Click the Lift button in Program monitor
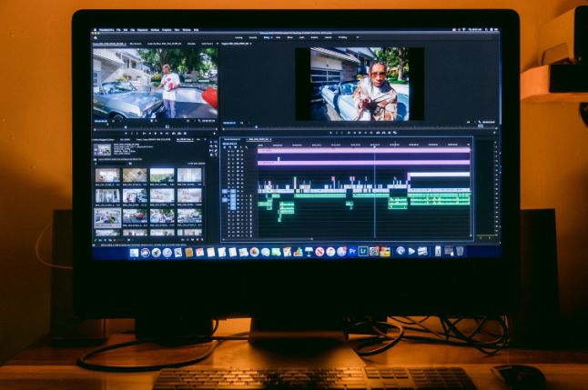 (x=378, y=133)
